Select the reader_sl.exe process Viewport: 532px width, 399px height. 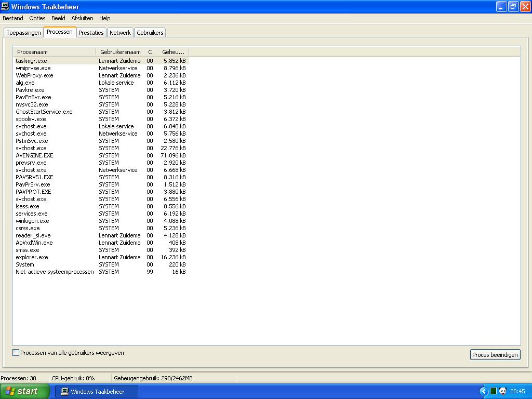[x=101, y=235]
